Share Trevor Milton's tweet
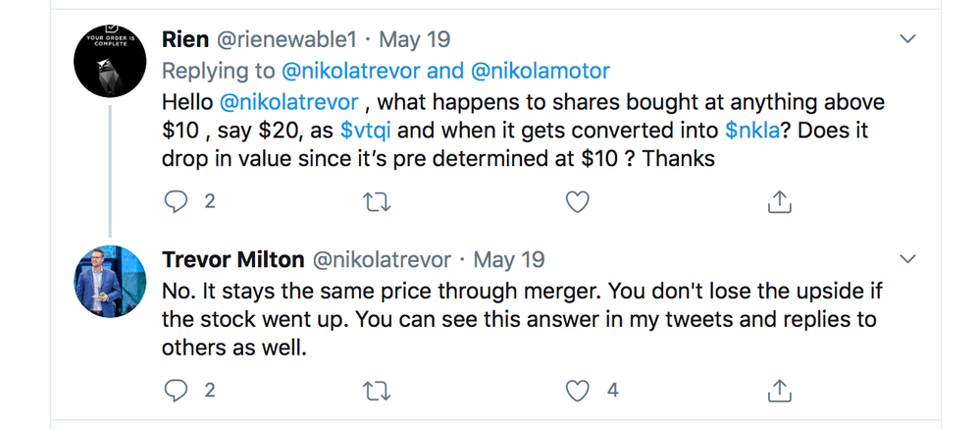Screen dimensions: 980x429 point(778,391)
